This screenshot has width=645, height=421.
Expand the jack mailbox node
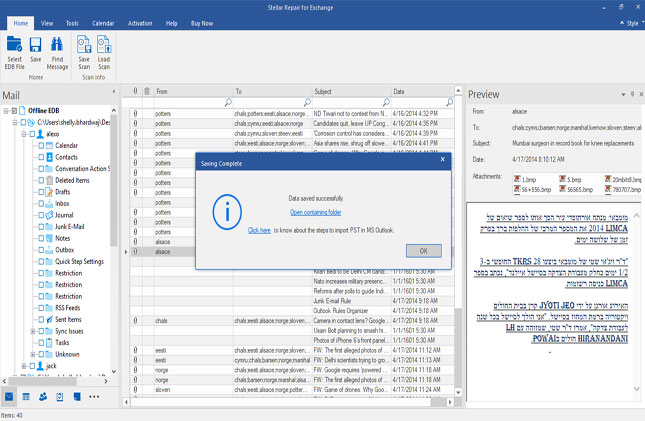click(24, 366)
